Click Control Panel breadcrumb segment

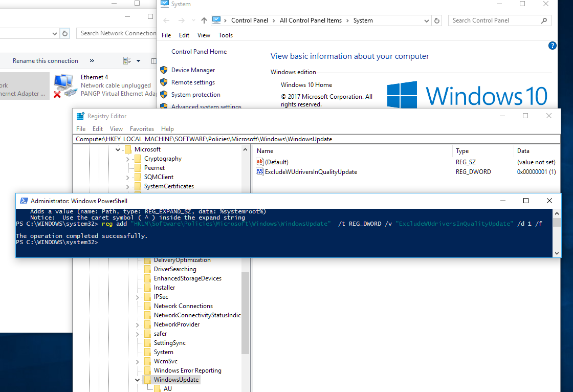coord(250,20)
